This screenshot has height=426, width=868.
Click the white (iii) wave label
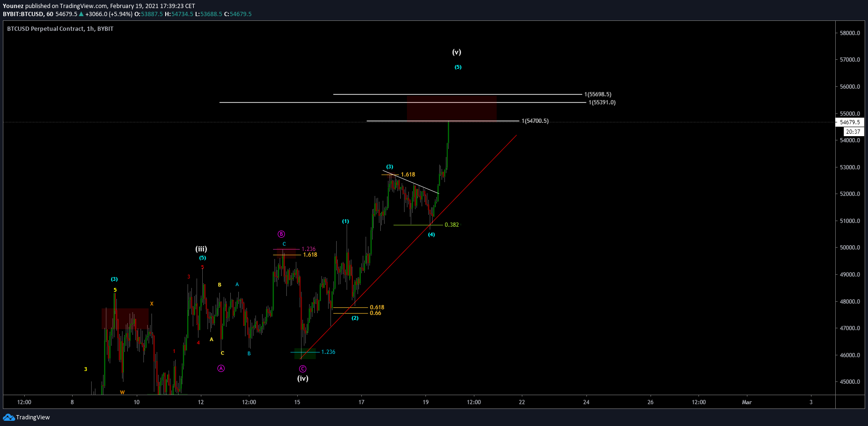pos(201,249)
